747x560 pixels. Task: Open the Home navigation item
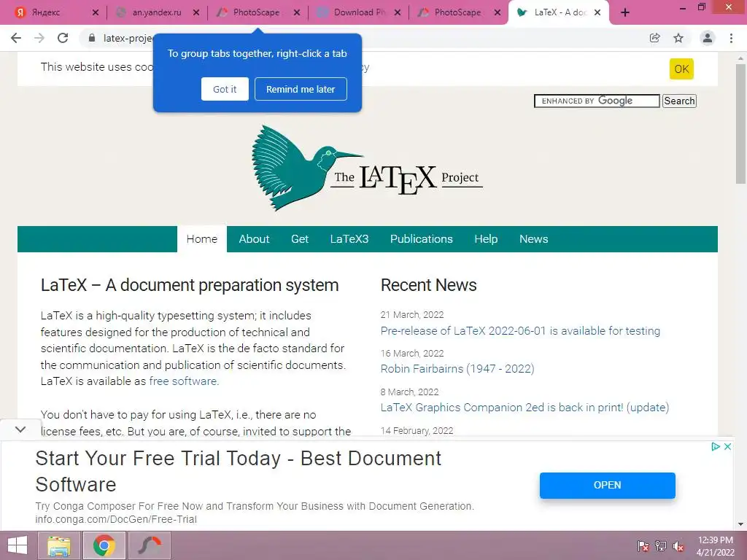202,239
